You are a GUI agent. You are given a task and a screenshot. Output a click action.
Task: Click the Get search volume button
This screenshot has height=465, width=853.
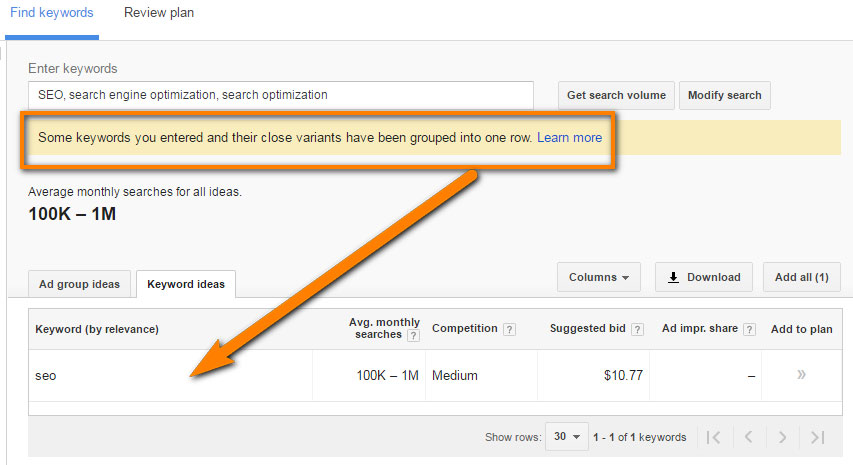(x=616, y=95)
